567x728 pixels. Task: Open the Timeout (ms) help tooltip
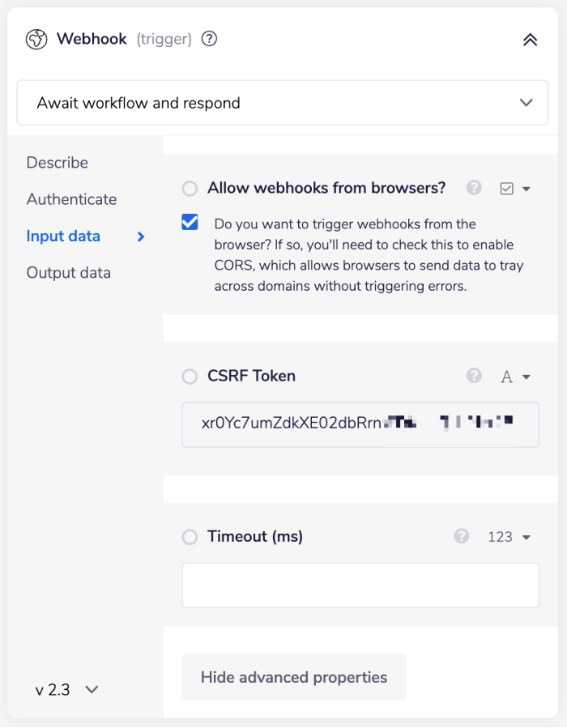[x=460, y=536]
